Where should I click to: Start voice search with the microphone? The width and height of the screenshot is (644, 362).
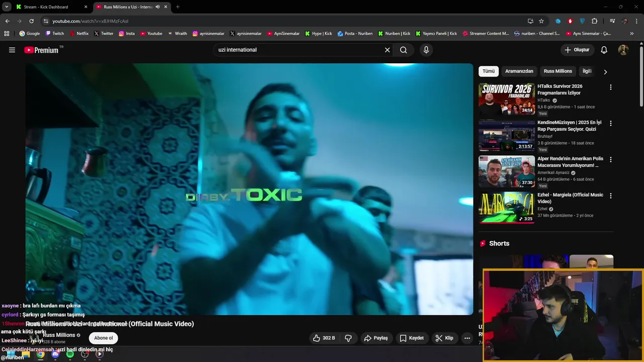(x=426, y=50)
